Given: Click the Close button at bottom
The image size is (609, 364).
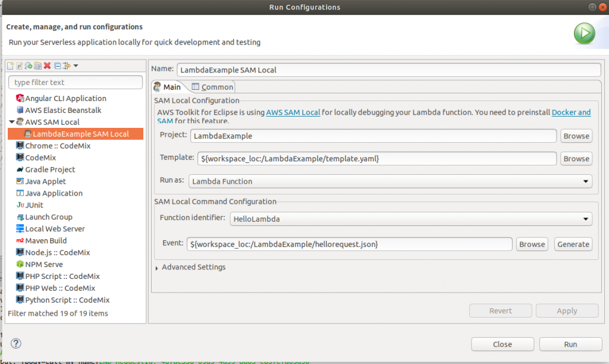Looking at the screenshot, I should [x=502, y=344].
